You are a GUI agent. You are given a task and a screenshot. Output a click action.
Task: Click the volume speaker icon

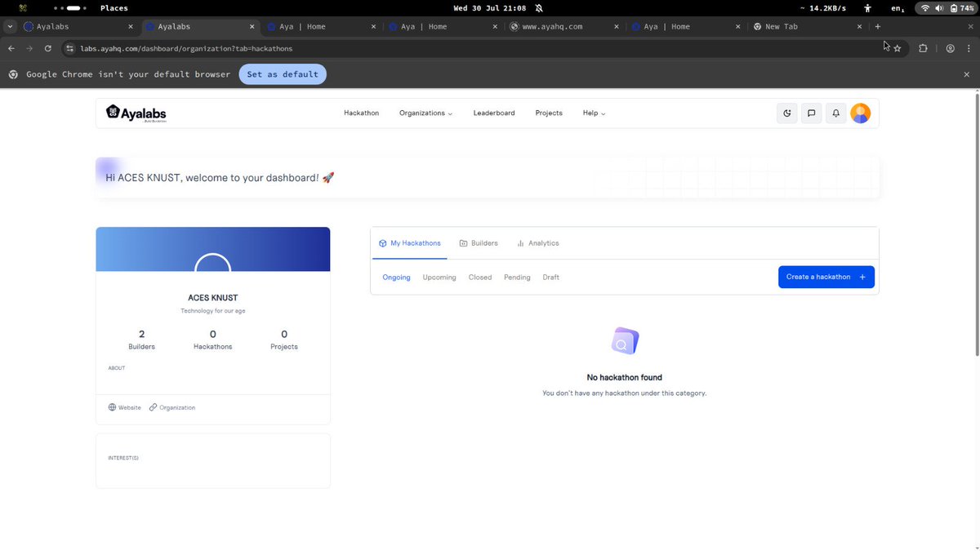(x=939, y=7)
